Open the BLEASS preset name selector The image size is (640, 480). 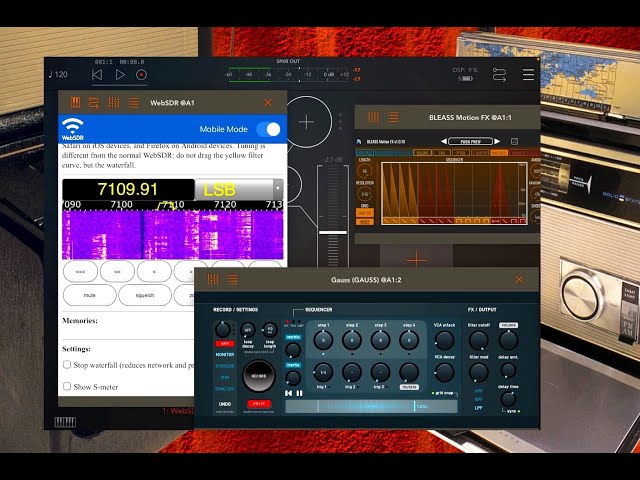pos(470,142)
